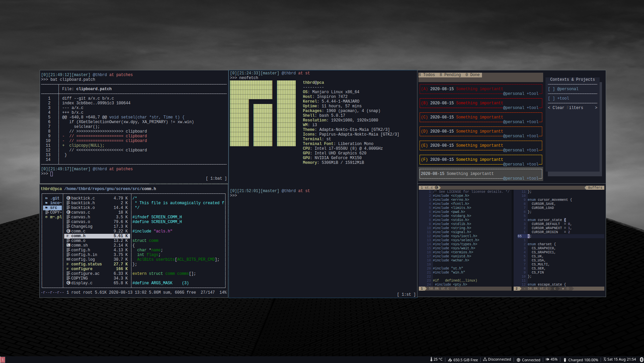Click the 'File: clipboard.patch' header in bat
The height and width of the screenshot is (363, 644).
[x=87, y=89]
